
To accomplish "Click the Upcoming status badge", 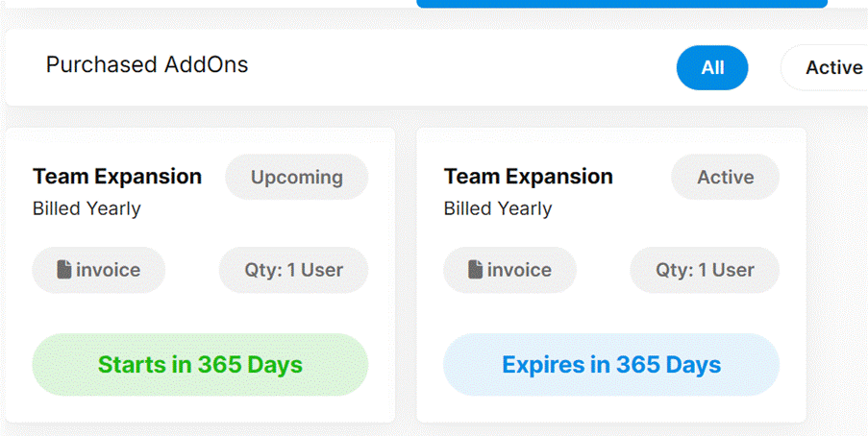I will pos(296,177).
